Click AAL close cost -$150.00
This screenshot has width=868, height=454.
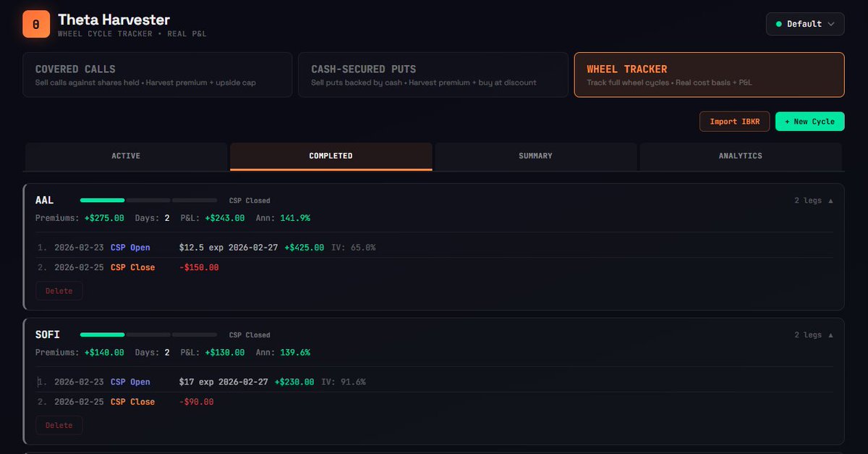pyautogui.click(x=199, y=267)
